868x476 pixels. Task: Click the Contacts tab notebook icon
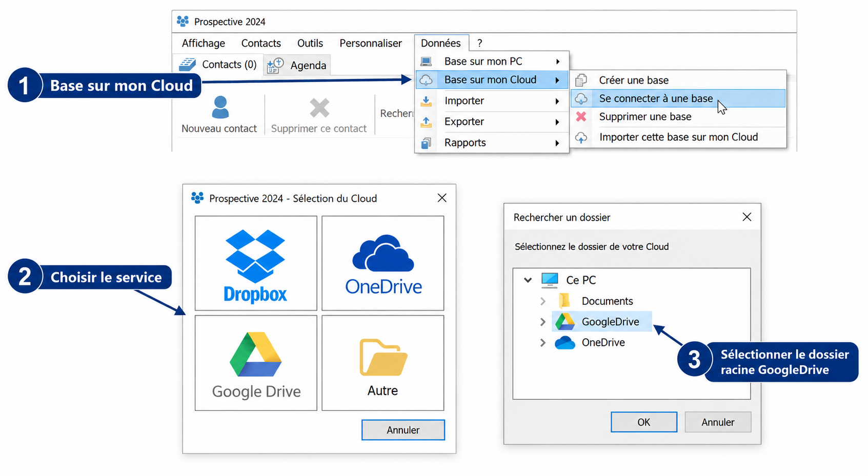pyautogui.click(x=187, y=65)
